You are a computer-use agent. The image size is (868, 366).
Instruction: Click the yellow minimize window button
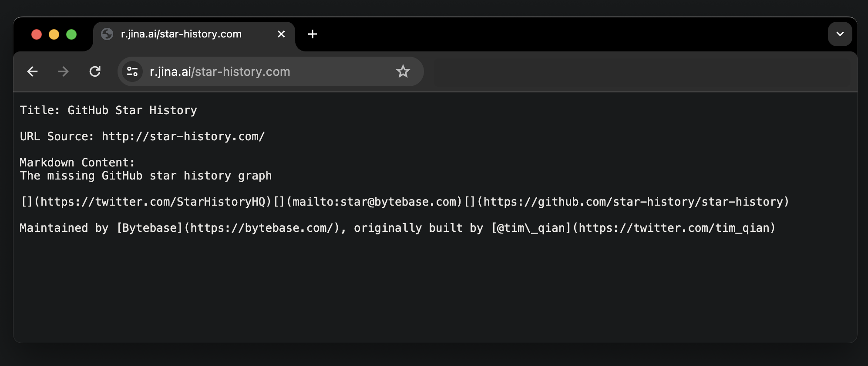(x=54, y=34)
